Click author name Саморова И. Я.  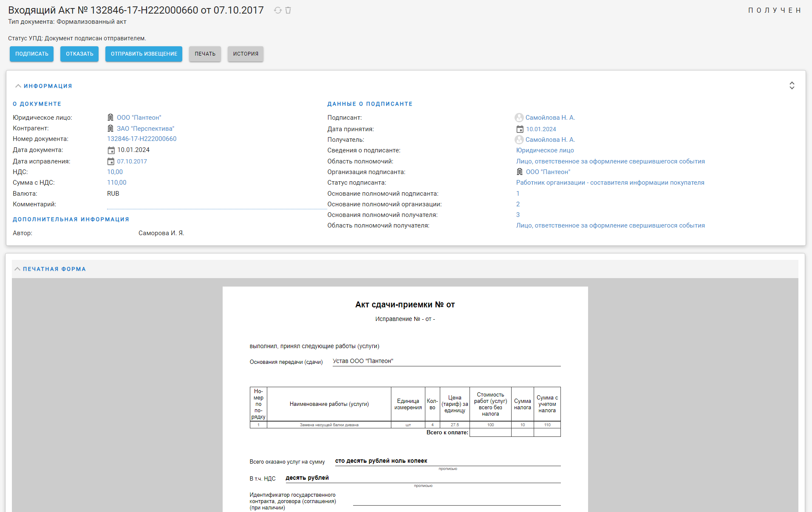[161, 233]
